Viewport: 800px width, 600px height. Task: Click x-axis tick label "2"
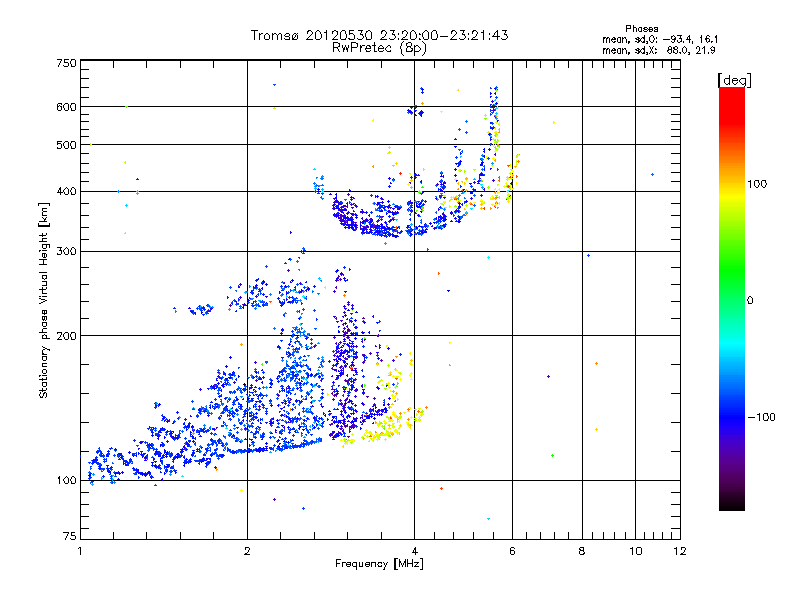(x=247, y=551)
